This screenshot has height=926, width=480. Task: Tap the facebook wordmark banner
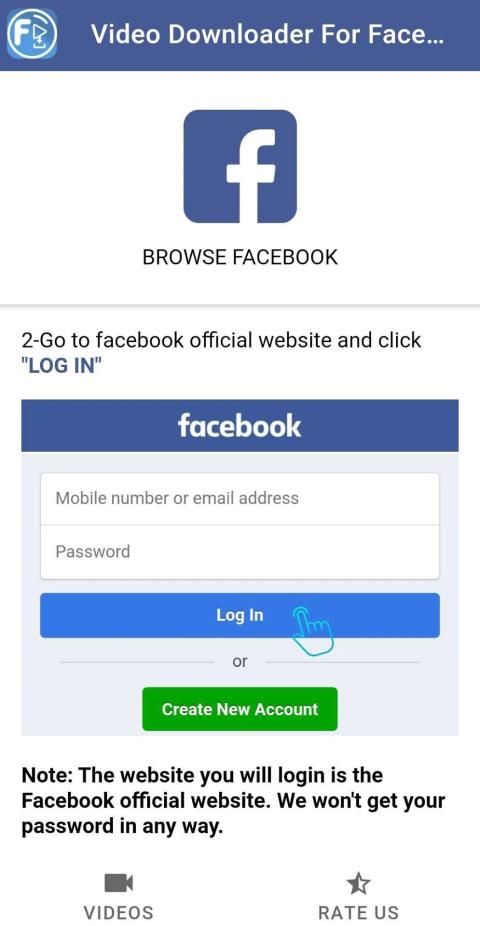240,426
